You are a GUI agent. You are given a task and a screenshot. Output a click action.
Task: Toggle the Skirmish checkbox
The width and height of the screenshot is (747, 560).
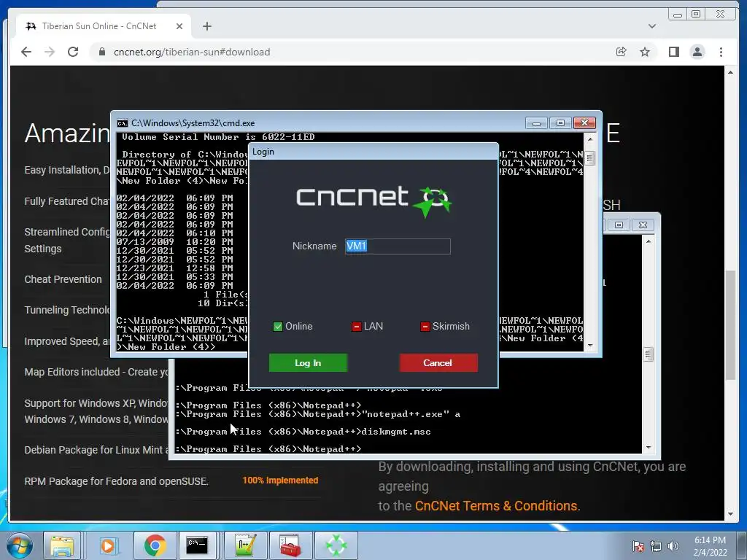[x=425, y=327]
